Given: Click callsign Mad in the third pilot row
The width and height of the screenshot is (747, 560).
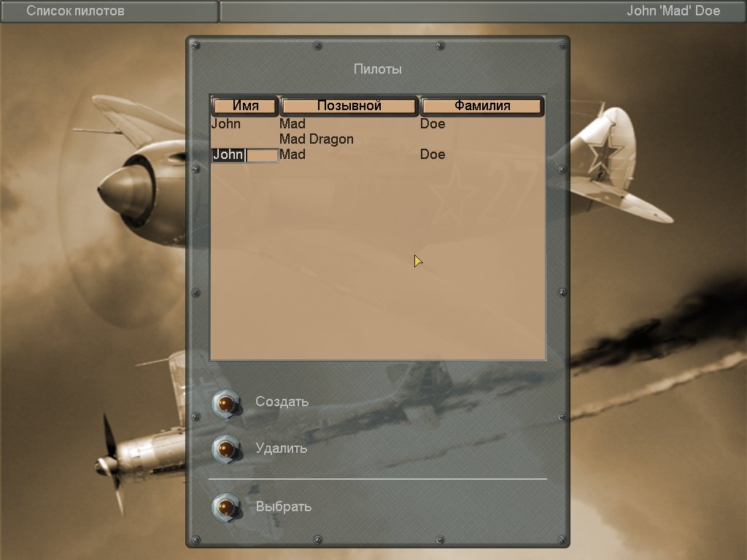Looking at the screenshot, I should click(x=293, y=155).
